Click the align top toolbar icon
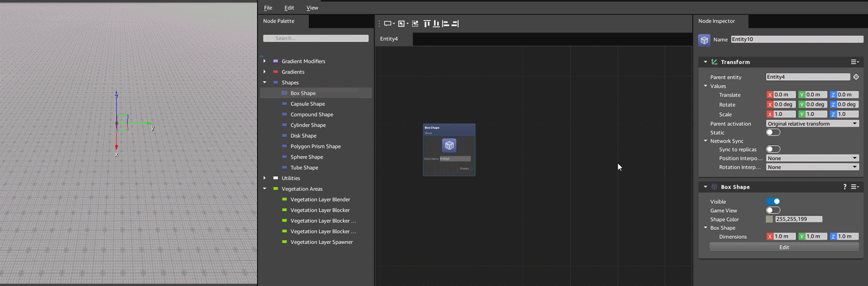This screenshot has width=868, height=286. [427, 24]
